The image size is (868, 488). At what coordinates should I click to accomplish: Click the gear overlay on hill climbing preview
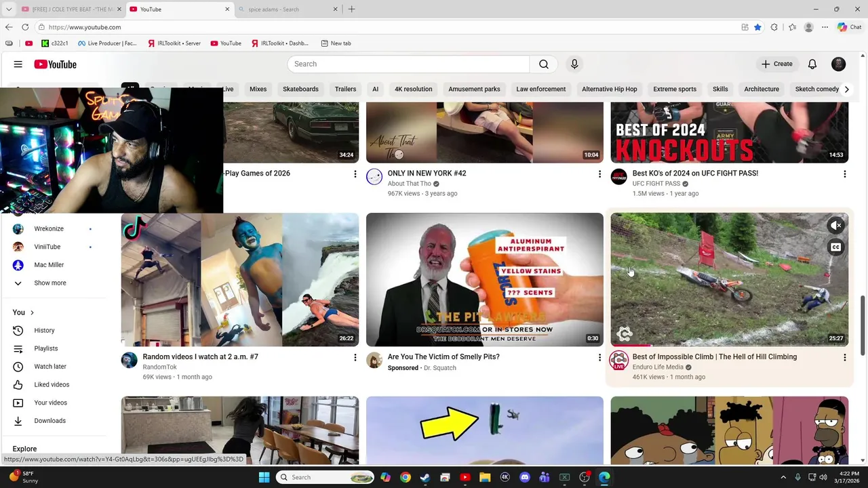[x=625, y=333]
